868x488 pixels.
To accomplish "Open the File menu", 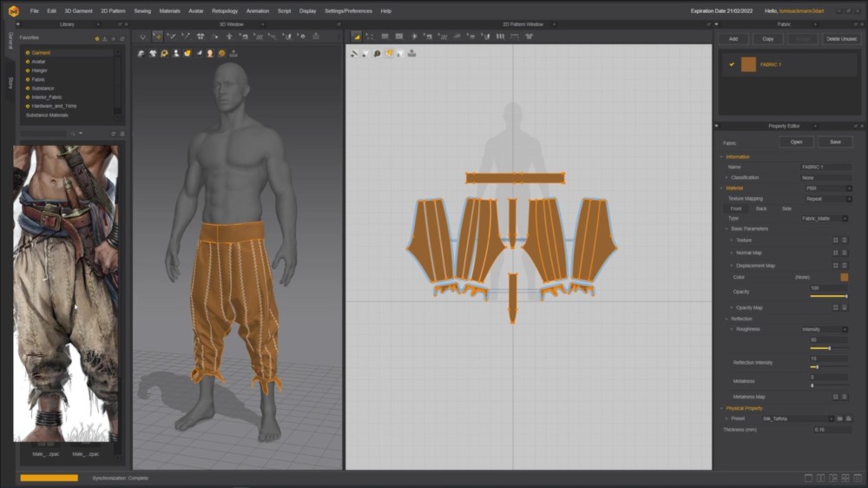I will [x=35, y=11].
